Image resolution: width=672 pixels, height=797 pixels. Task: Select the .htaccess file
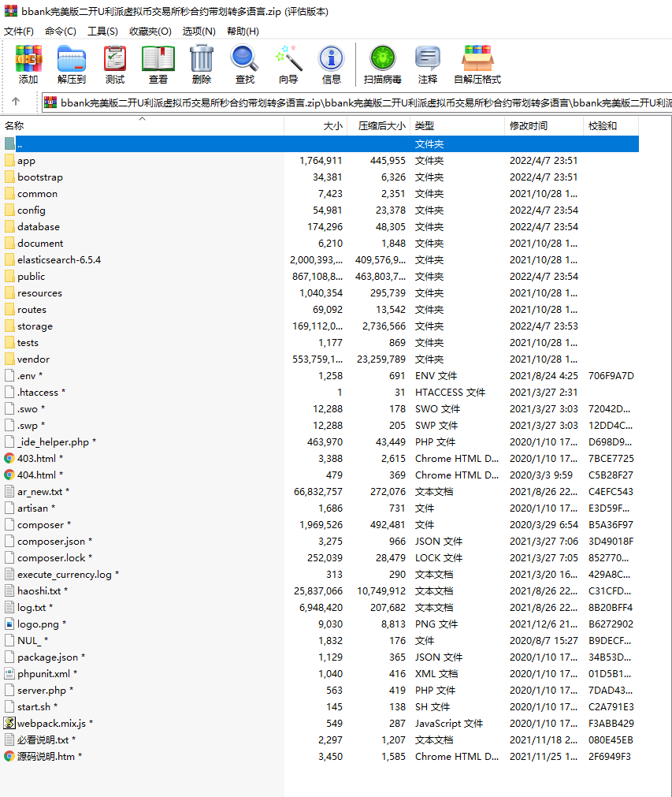(321, 393)
